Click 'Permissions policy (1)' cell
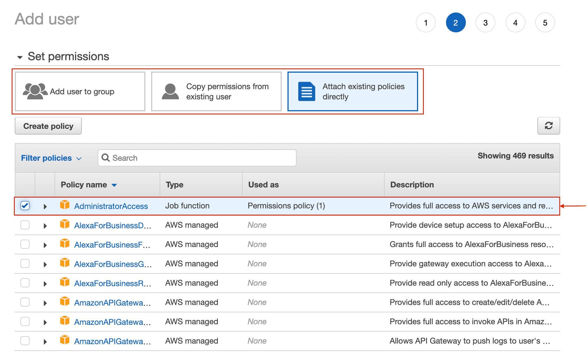 (x=286, y=206)
